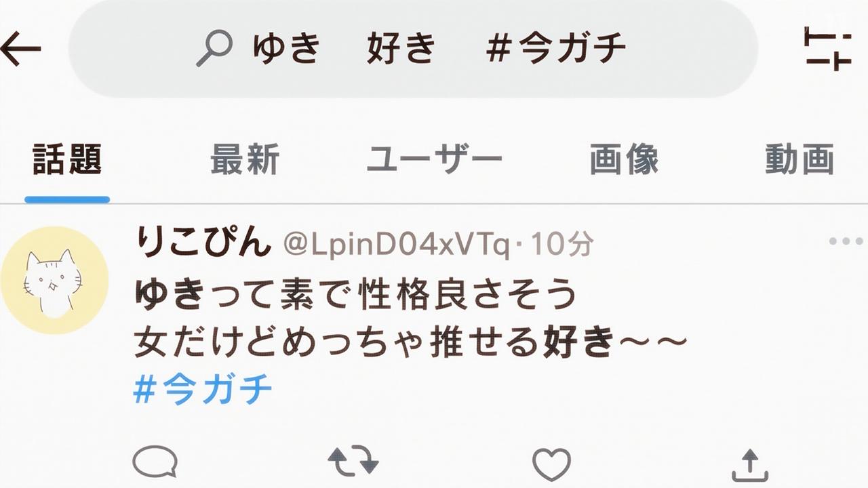This screenshot has width=868, height=488.
Task: Select the 話題 tab
Action: 67,160
